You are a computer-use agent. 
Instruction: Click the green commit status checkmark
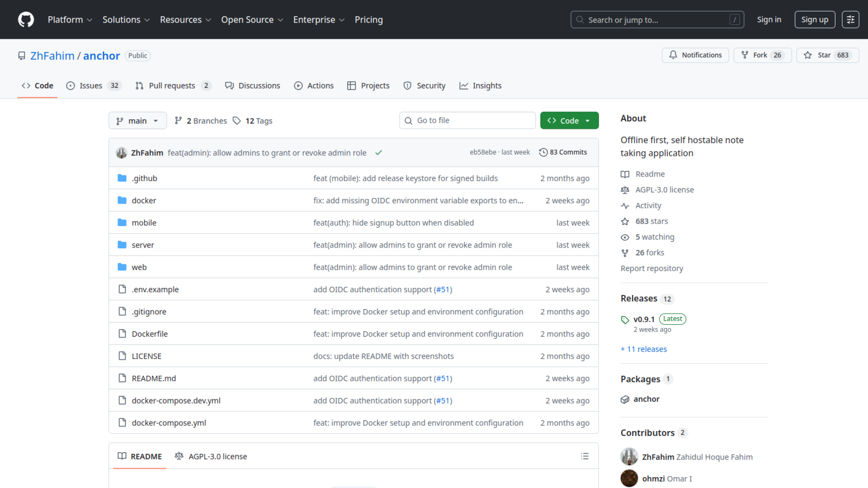point(379,153)
